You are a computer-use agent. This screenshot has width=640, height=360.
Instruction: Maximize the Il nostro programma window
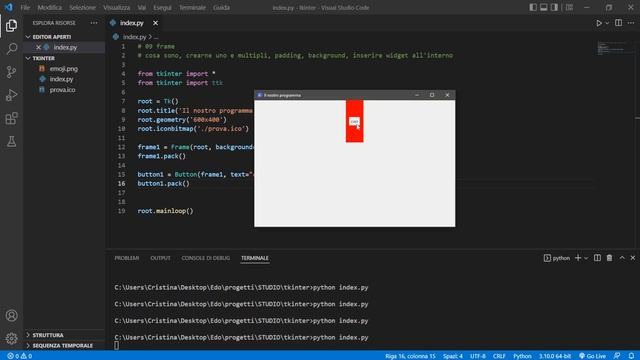432,95
